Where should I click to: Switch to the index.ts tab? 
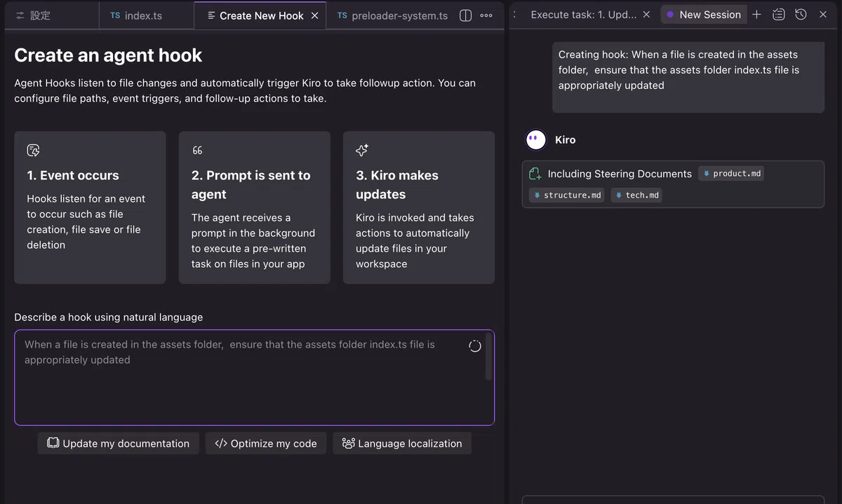point(146,15)
